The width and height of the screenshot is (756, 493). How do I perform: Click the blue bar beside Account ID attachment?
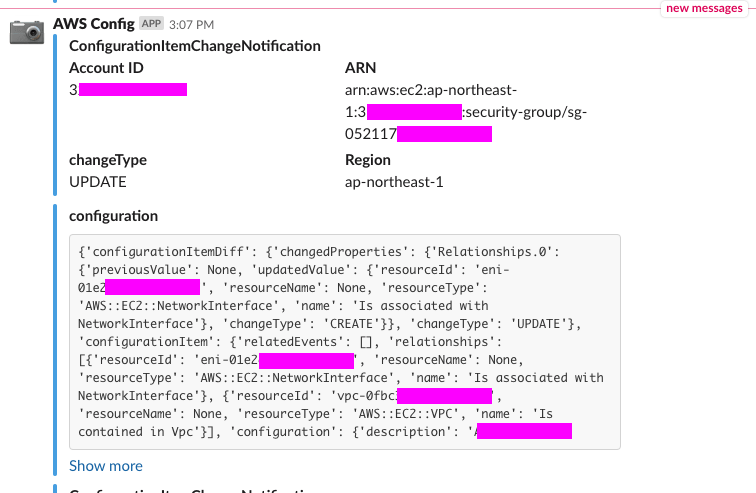click(x=55, y=113)
